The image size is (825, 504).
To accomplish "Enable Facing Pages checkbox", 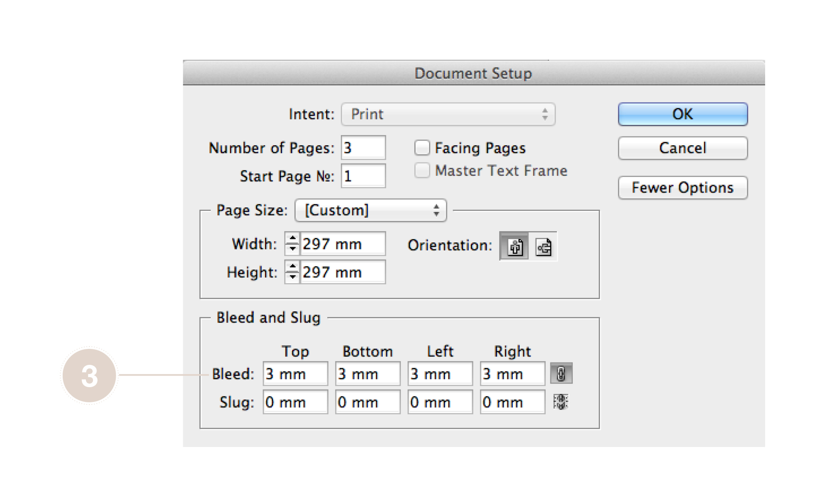I will pyautogui.click(x=422, y=148).
